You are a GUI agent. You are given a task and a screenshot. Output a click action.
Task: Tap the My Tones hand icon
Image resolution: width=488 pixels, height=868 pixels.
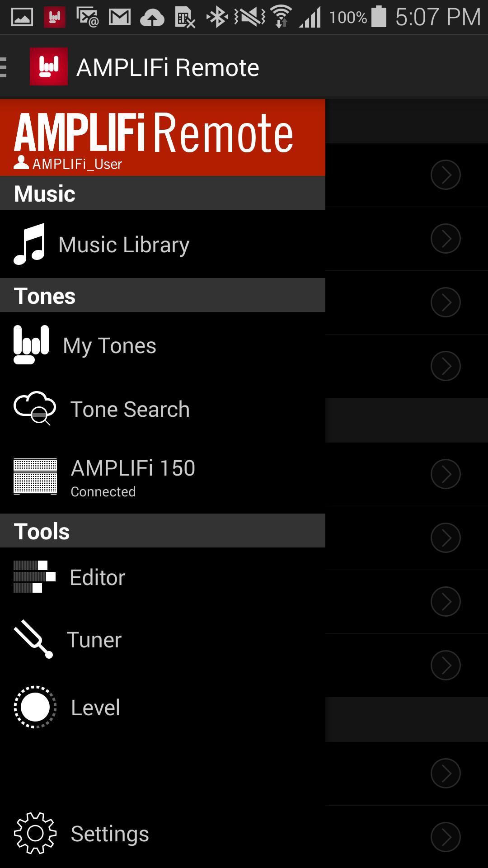(x=31, y=345)
